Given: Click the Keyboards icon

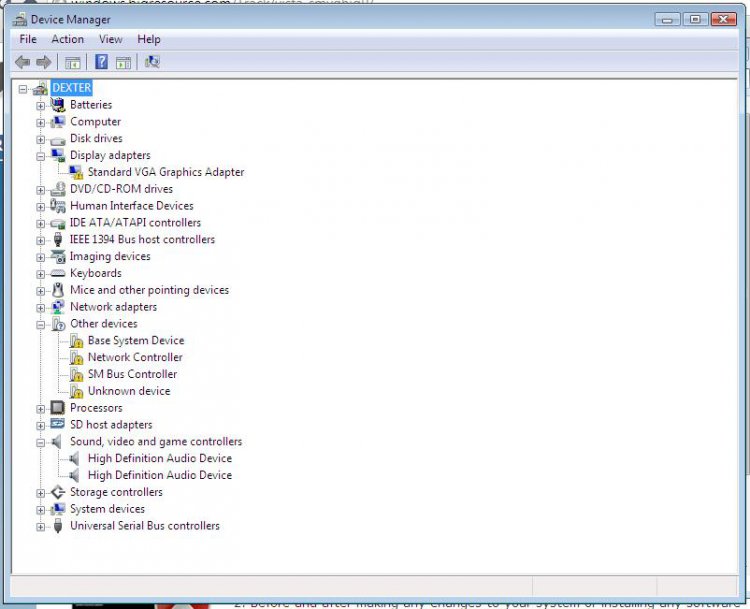Looking at the screenshot, I should [58, 273].
